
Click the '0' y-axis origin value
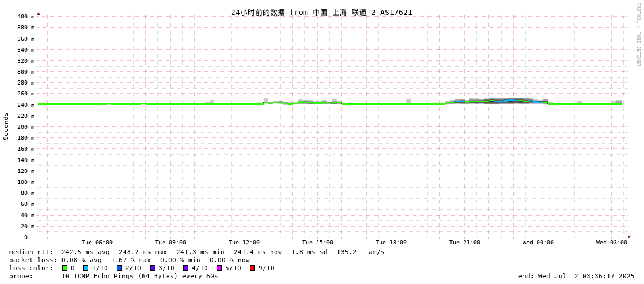(25, 237)
